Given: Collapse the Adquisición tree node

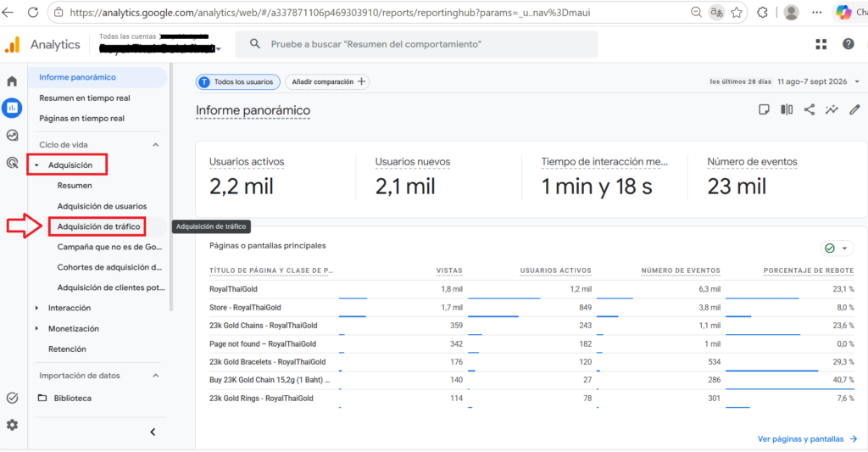Looking at the screenshot, I should tap(37, 165).
